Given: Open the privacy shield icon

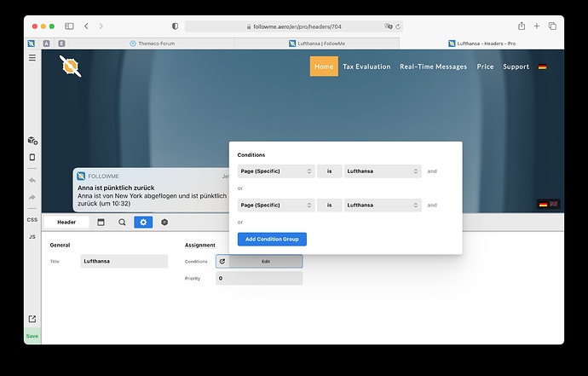Looking at the screenshot, I should click(175, 26).
